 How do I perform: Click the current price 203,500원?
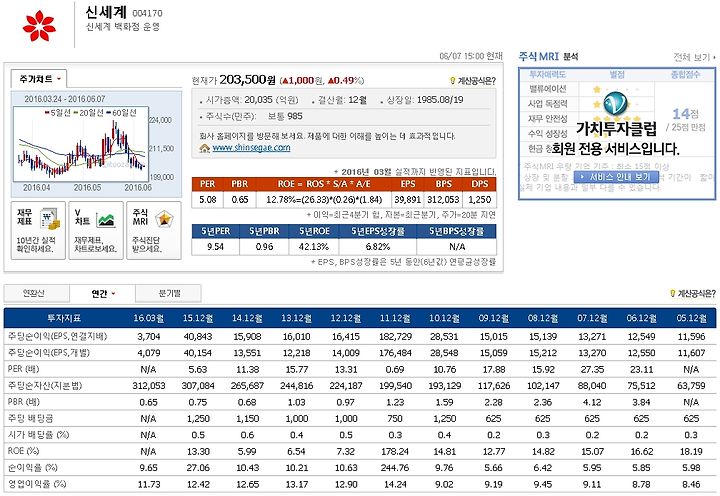click(247, 80)
